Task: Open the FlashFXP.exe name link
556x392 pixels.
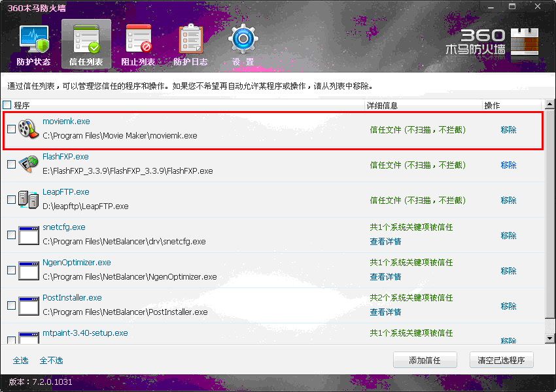Action: (65, 157)
